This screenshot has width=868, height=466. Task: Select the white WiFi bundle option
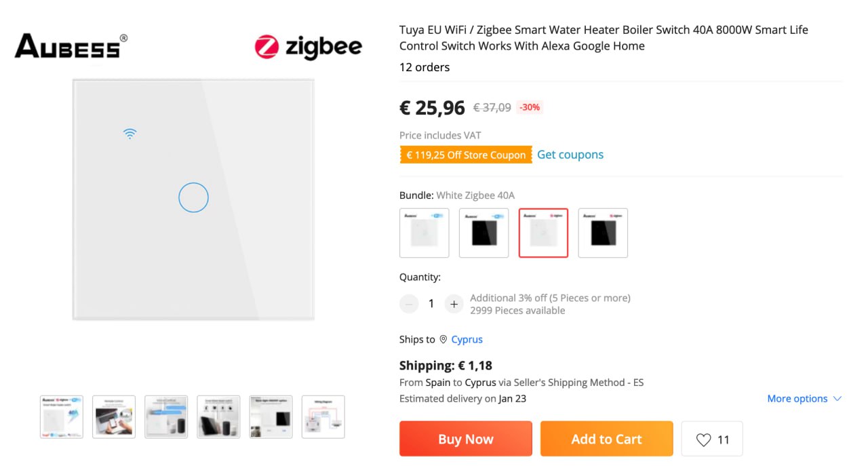425,233
